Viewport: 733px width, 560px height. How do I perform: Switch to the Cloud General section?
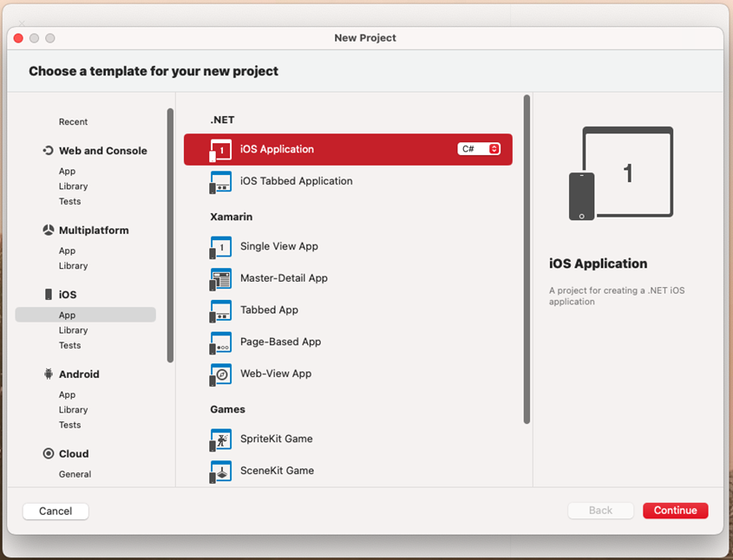[x=75, y=474]
